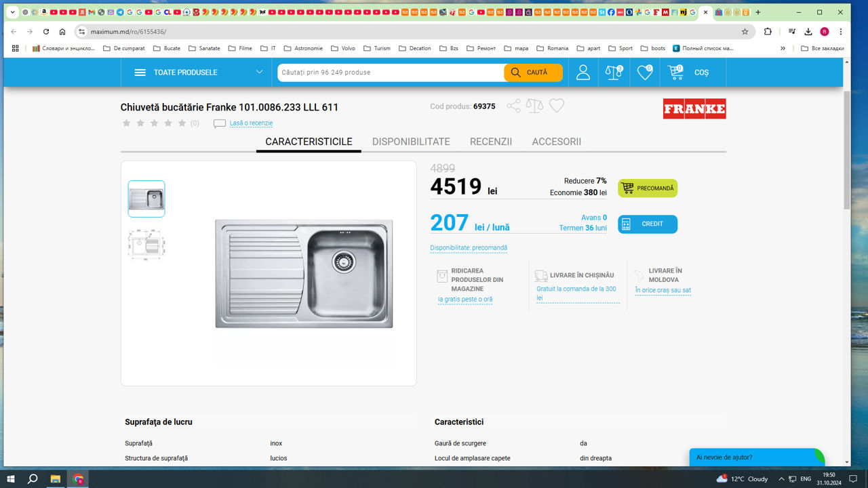This screenshot has width=868, height=488.
Task: Click the Ia gratis peste o oră link
Action: pyautogui.click(x=465, y=300)
